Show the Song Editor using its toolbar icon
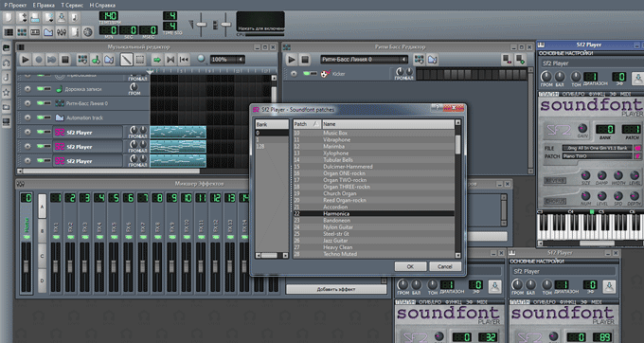The image size is (644, 343). point(9,32)
